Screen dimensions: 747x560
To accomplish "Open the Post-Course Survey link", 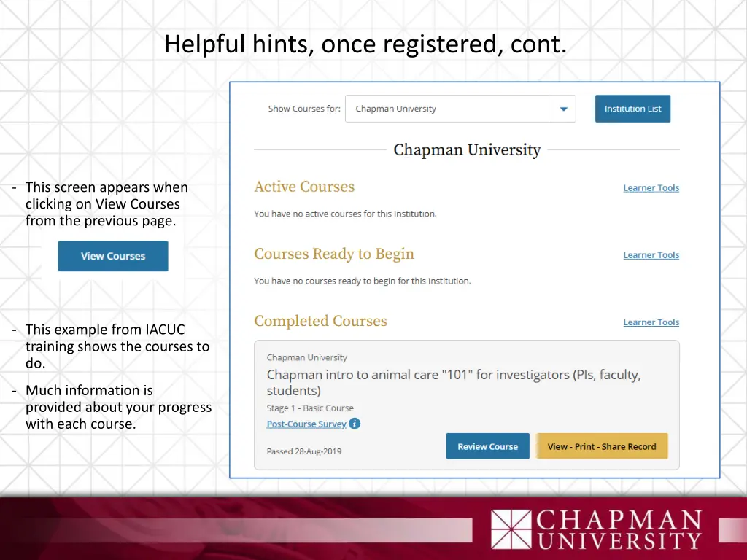I will coord(306,424).
